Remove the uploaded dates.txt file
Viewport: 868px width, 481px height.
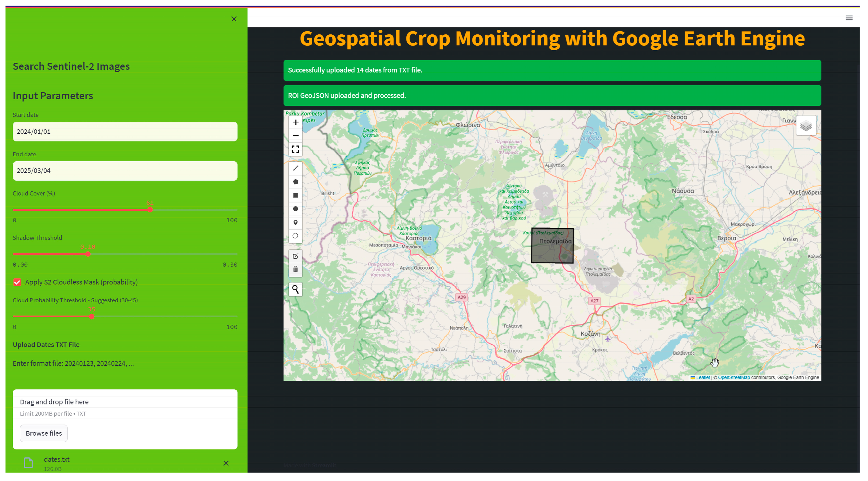[x=226, y=463]
